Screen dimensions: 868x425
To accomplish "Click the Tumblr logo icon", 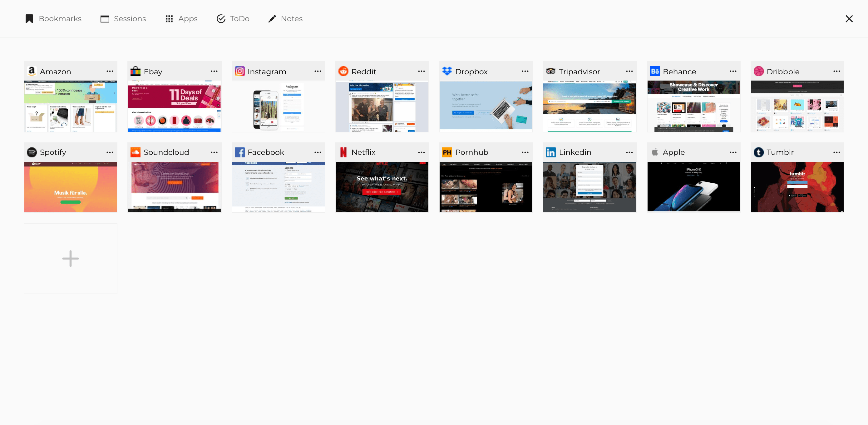I will [758, 152].
